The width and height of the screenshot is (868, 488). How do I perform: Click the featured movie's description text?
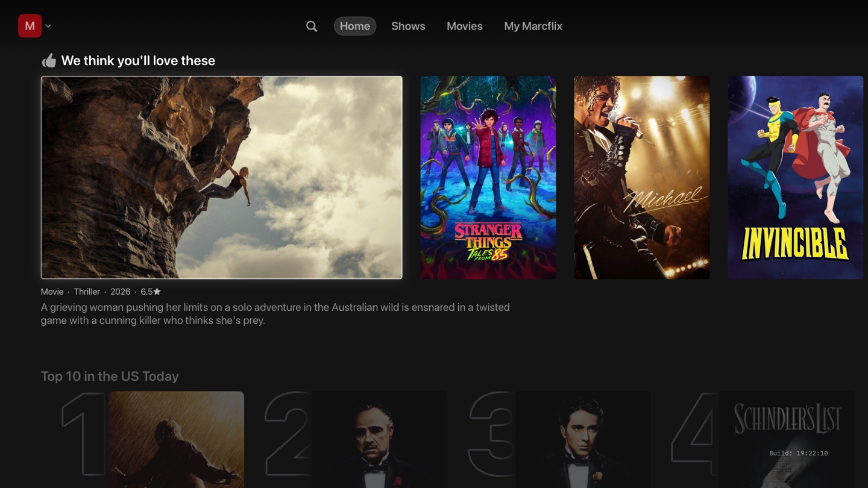pyautogui.click(x=275, y=314)
